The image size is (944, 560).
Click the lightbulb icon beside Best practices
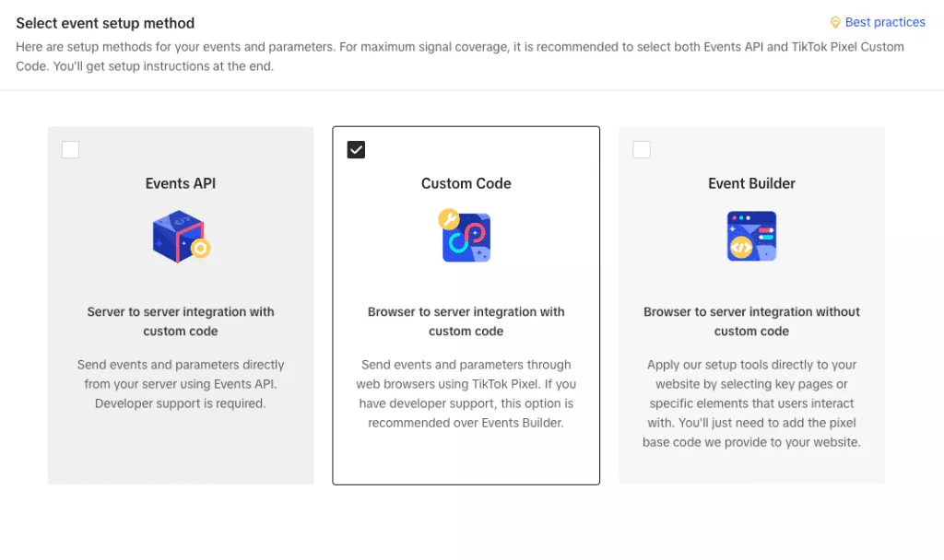click(835, 22)
